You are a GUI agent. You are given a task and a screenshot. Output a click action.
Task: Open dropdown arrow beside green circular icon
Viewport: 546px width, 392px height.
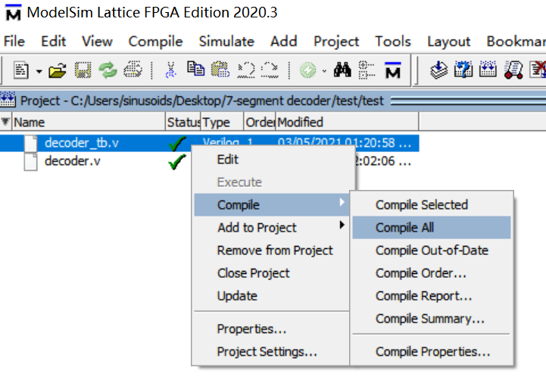pyautogui.click(x=324, y=71)
